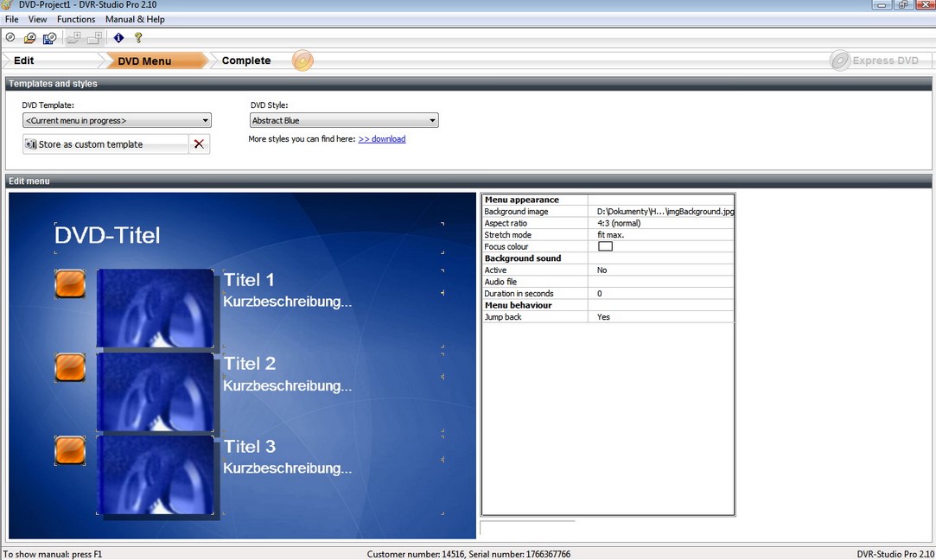This screenshot has width=936, height=560.
Task: Open the View menu
Action: tap(37, 19)
